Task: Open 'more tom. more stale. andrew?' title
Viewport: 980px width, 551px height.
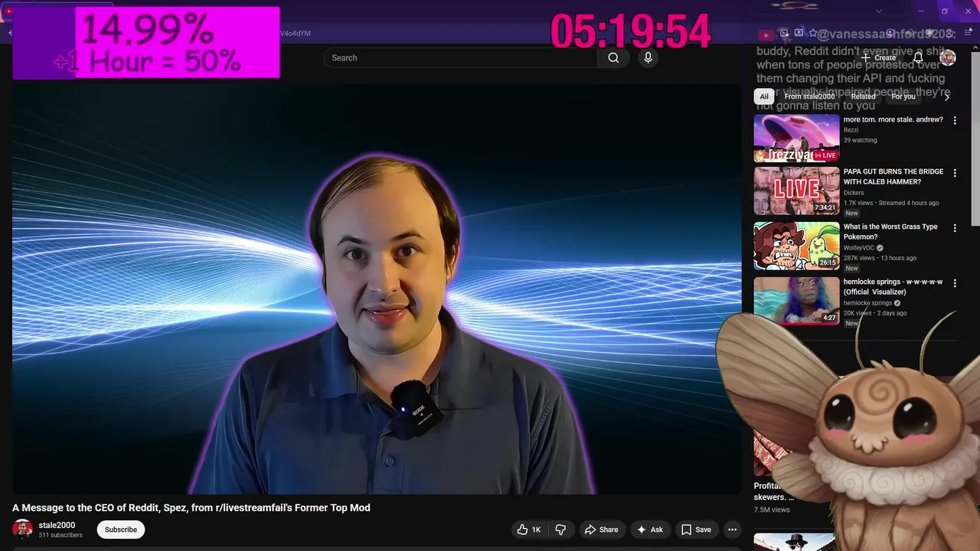Action: pos(893,120)
